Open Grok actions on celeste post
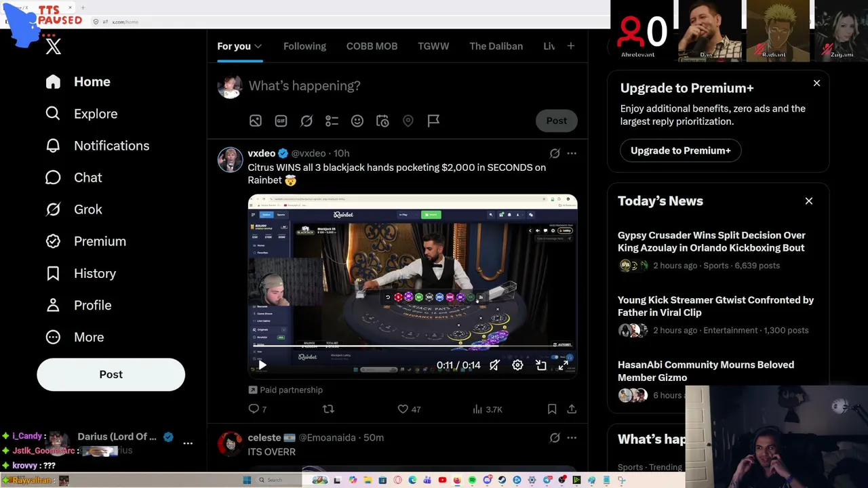This screenshot has height=488, width=868. [555, 438]
